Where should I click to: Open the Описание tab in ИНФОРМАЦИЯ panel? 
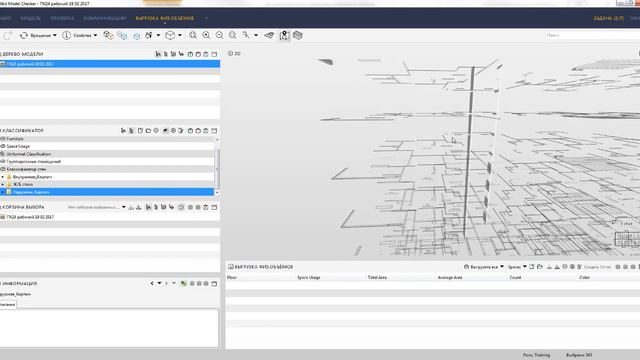(x=8, y=304)
